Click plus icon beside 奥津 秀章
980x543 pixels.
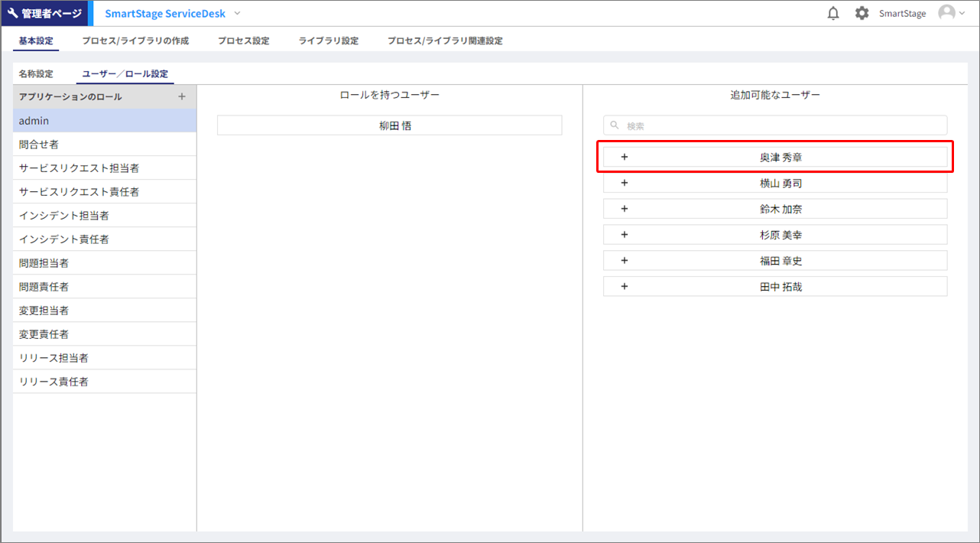pos(624,158)
